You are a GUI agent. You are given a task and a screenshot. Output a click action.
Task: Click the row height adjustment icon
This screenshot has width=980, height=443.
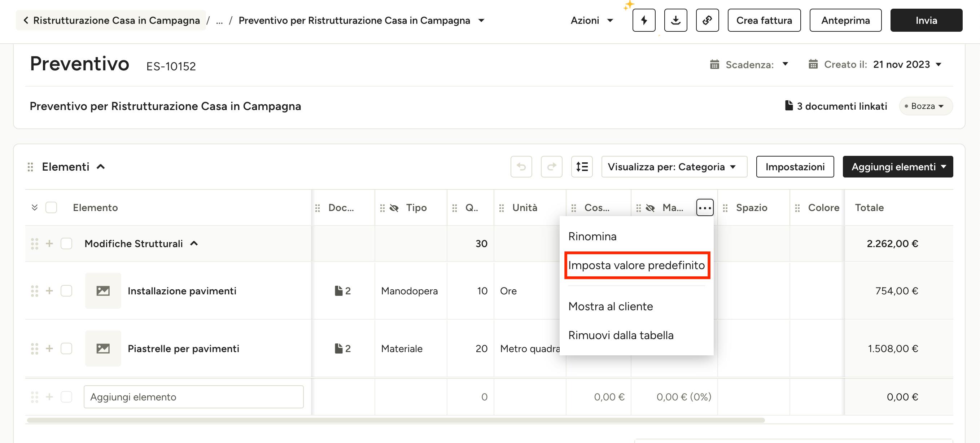pos(582,167)
